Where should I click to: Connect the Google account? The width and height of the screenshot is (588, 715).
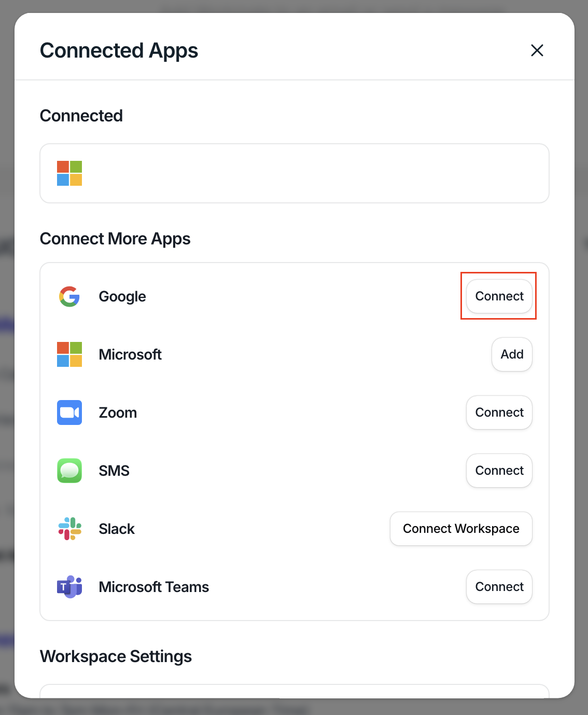(499, 296)
